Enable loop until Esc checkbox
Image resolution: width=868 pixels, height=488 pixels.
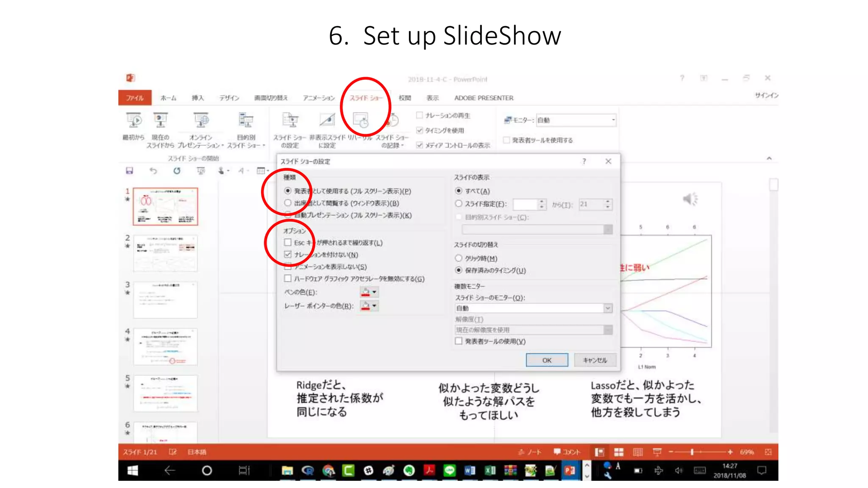[288, 242]
